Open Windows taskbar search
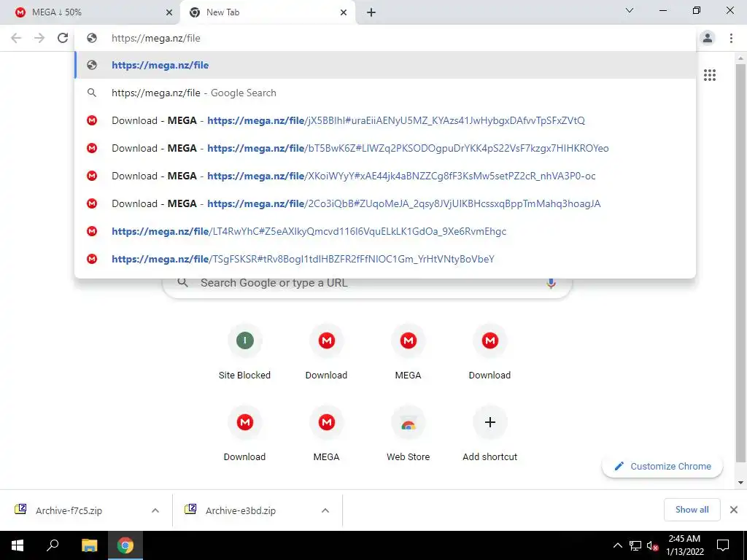747x560 pixels. point(53,545)
